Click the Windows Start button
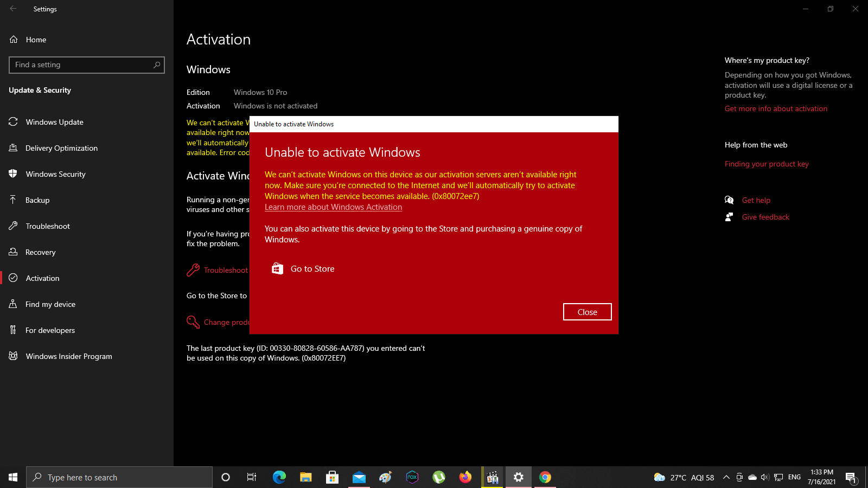Screen dimensions: 868x488 click(x=13, y=477)
